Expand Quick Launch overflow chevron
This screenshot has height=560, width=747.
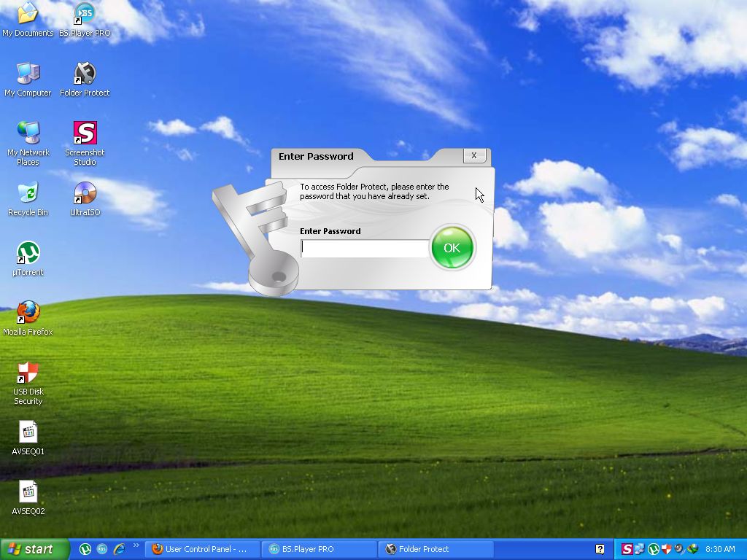(x=136, y=545)
